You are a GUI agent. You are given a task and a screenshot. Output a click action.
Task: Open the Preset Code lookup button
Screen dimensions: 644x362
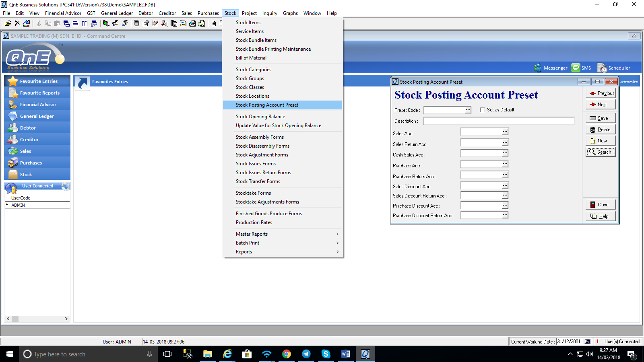point(468,110)
